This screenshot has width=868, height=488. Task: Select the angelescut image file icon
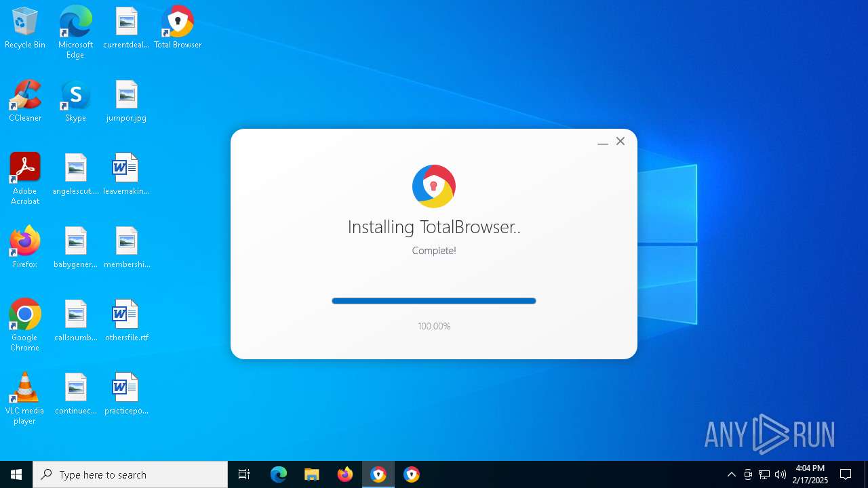click(x=75, y=175)
